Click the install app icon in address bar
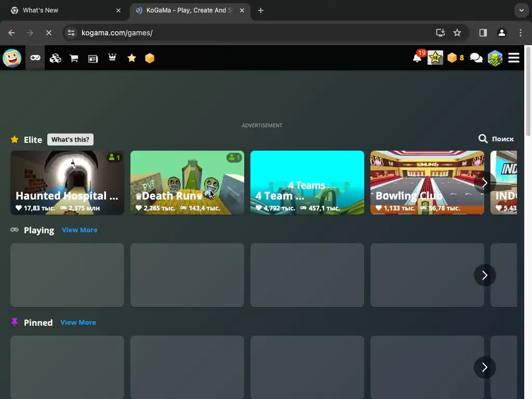Image resolution: width=532 pixels, height=399 pixels. point(441,33)
